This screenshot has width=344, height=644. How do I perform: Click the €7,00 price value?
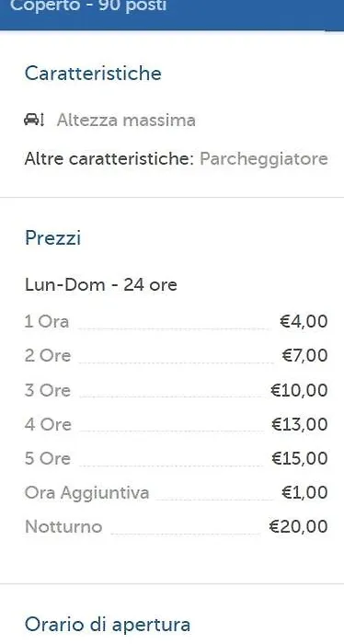point(305,355)
